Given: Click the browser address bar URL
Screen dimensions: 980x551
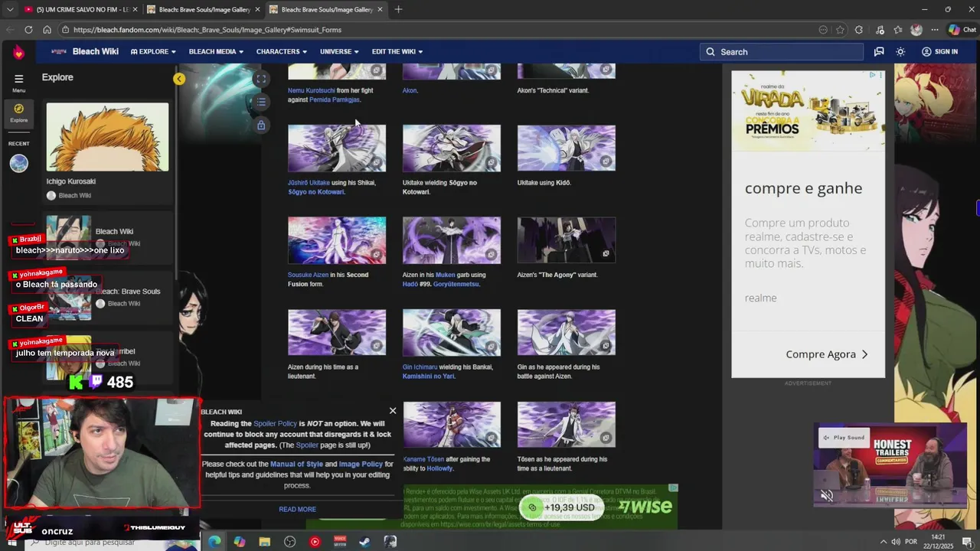Looking at the screenshot, I should coord(207,30).
